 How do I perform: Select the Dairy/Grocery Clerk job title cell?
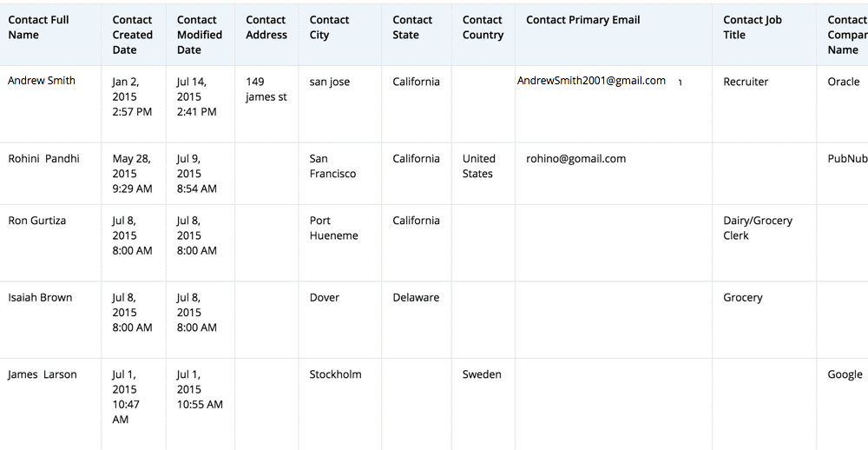click(757, 228)
